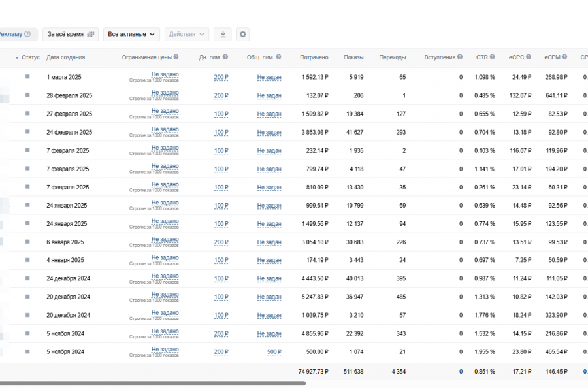Click impressions value 41 627
Viewport: 588px width, 392px height.
click(355, 132)
